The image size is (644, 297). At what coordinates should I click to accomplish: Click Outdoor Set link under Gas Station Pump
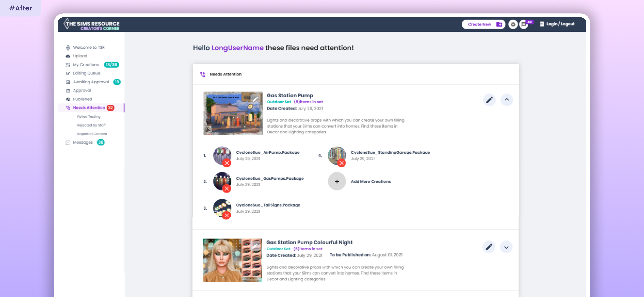[x=279, y=102]
